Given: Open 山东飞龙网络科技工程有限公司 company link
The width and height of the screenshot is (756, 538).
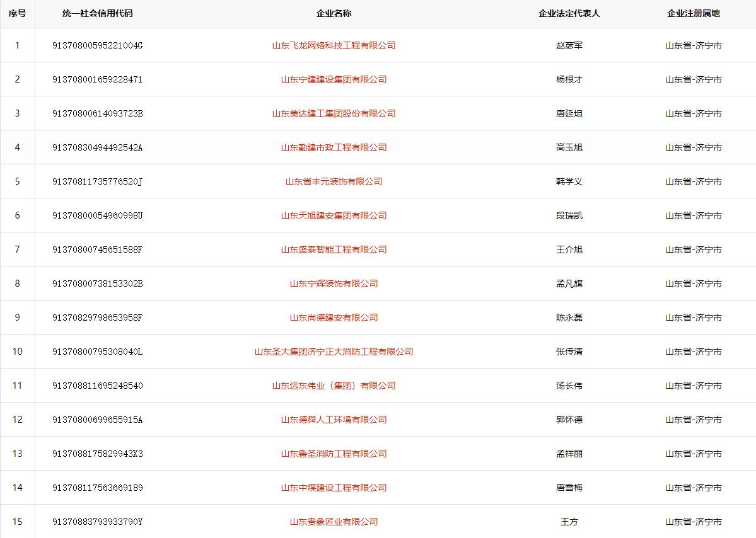Looking at the screenshot, I should click(334, 45).
